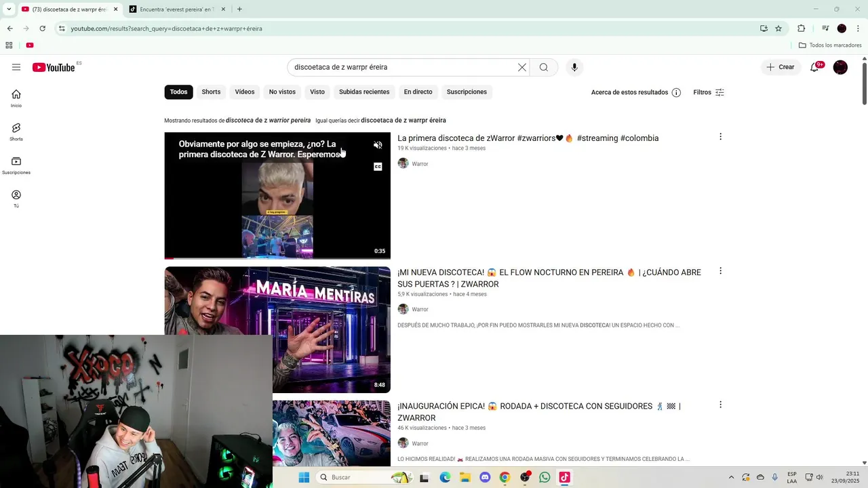Go back in the browser

[10, 28]
